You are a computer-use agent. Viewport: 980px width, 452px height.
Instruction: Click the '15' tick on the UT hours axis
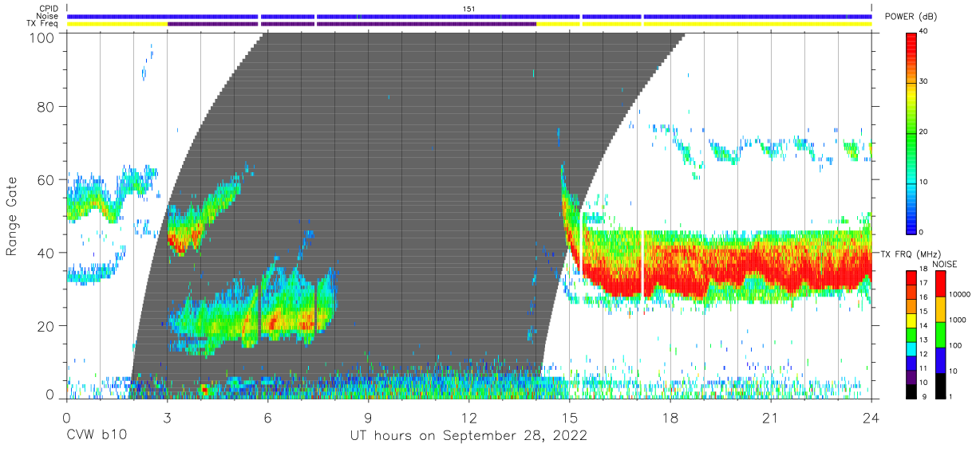pyautogui.click(x=569, y=418)
